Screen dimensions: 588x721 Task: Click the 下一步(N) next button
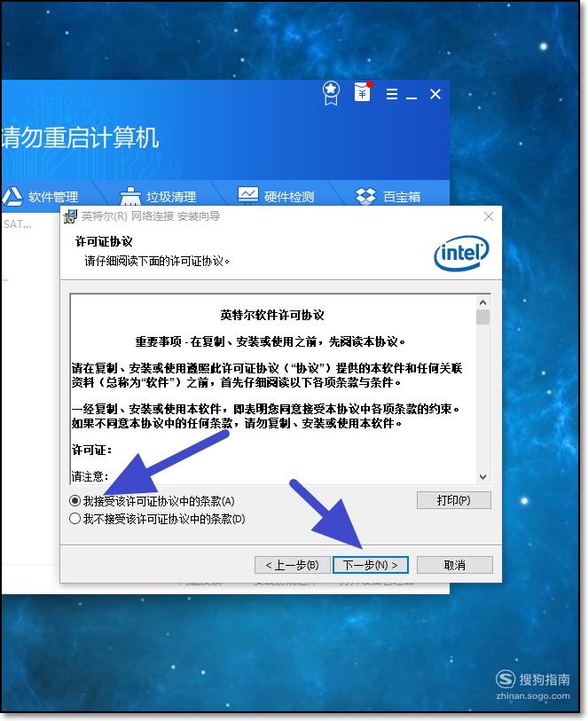coord(370,565)
